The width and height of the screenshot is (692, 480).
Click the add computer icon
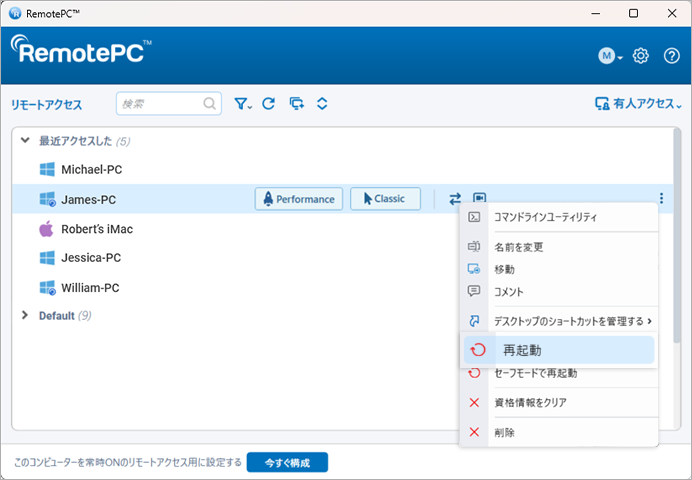pos(296,104)
